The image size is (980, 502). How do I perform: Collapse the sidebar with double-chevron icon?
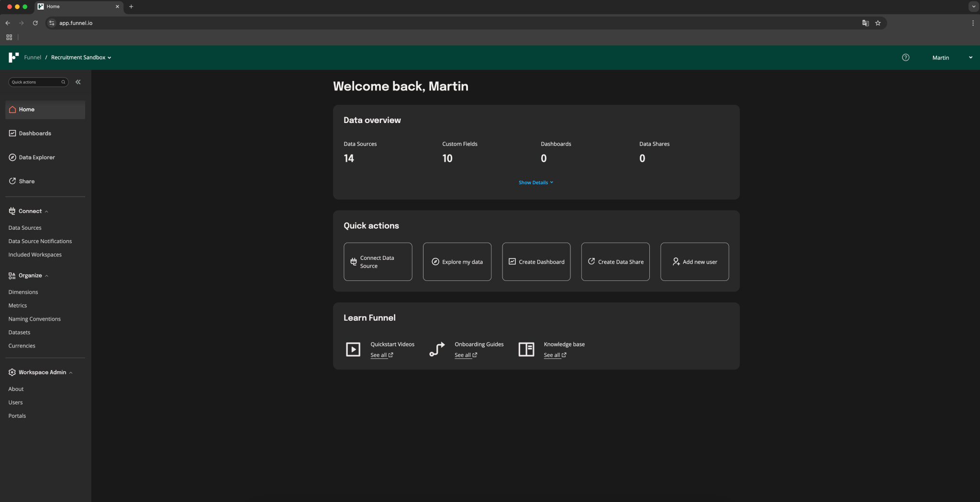click(x=78, y=82)
